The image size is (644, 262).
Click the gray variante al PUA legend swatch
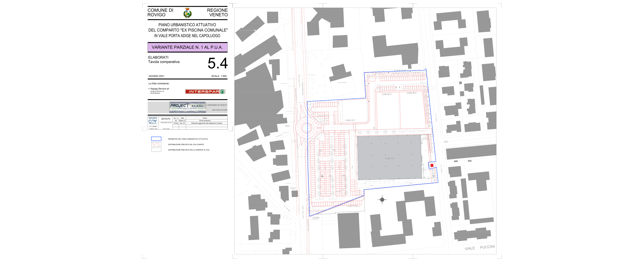tap(156, 150)
